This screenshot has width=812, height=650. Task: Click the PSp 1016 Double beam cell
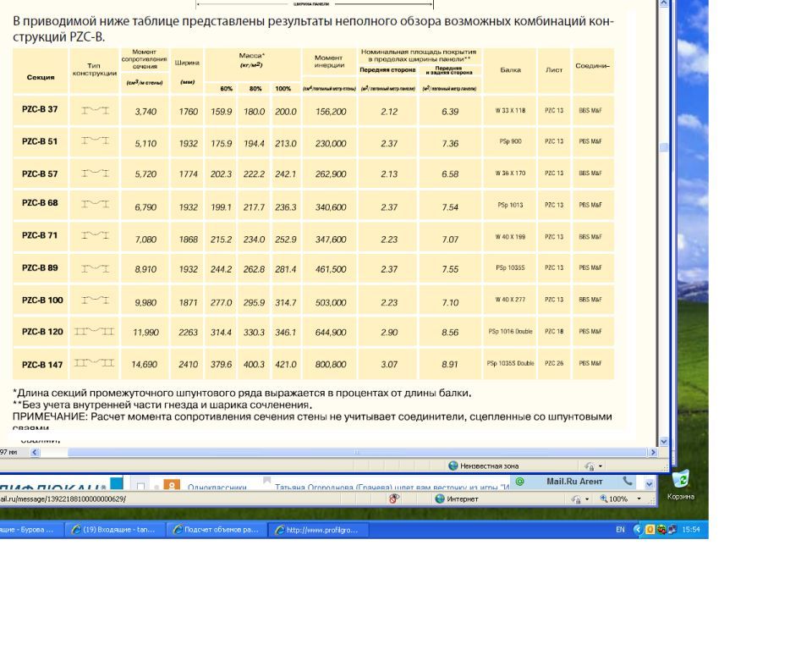(x=510, y=332)
